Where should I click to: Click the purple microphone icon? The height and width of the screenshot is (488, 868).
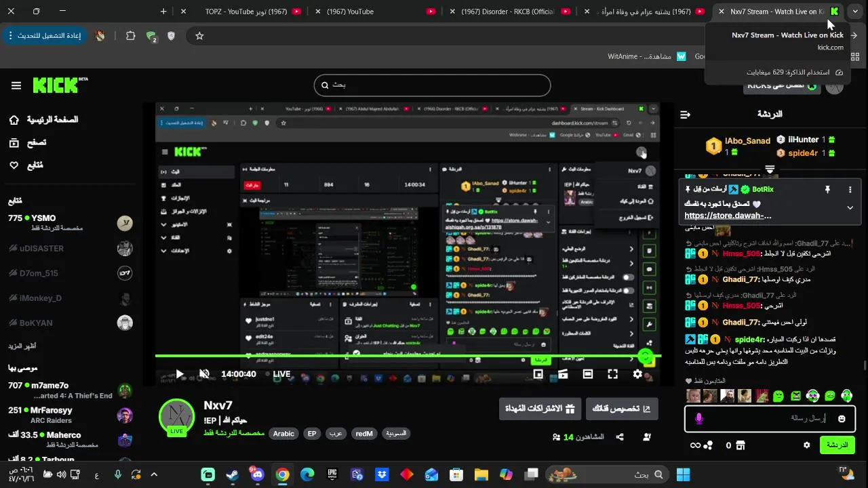click(x=699, y=419)
